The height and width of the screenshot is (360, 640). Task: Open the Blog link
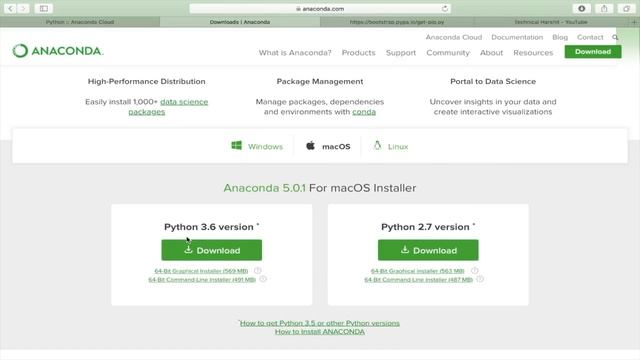point(560,37)
